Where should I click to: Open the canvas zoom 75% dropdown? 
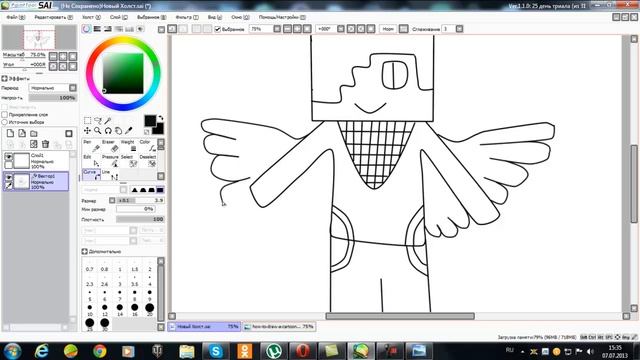277,29
